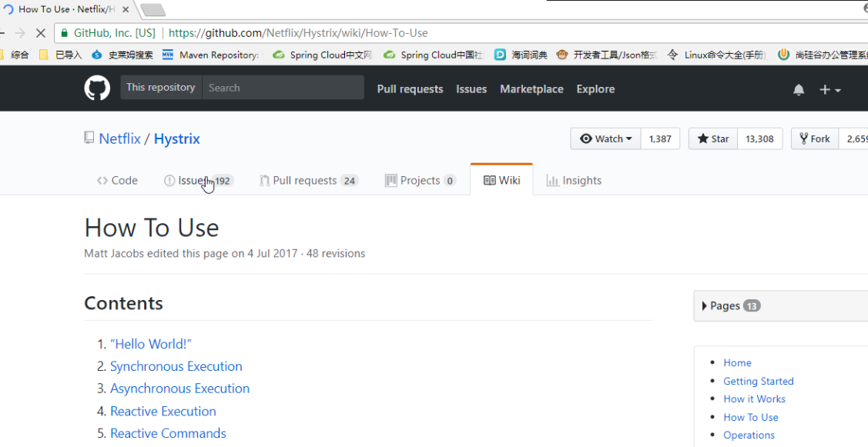Jump to Synchronous Execution section
The image size is (868, 447).
point(176,366)
